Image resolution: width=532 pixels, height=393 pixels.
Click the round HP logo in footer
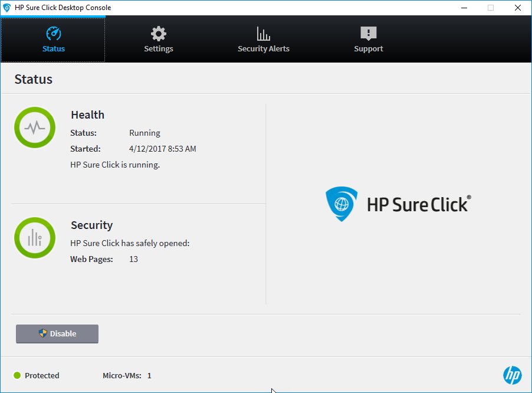pos(513,375)
